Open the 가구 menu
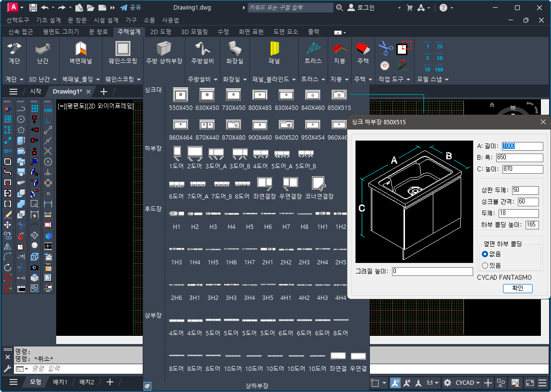 click(x=131, y=20)
